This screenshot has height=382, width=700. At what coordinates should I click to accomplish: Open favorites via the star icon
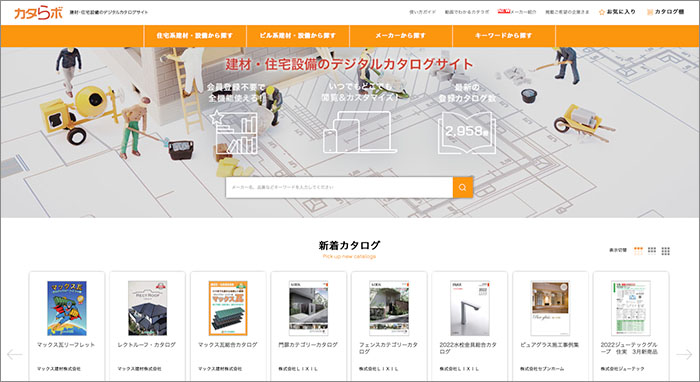(x=601, y=12)
